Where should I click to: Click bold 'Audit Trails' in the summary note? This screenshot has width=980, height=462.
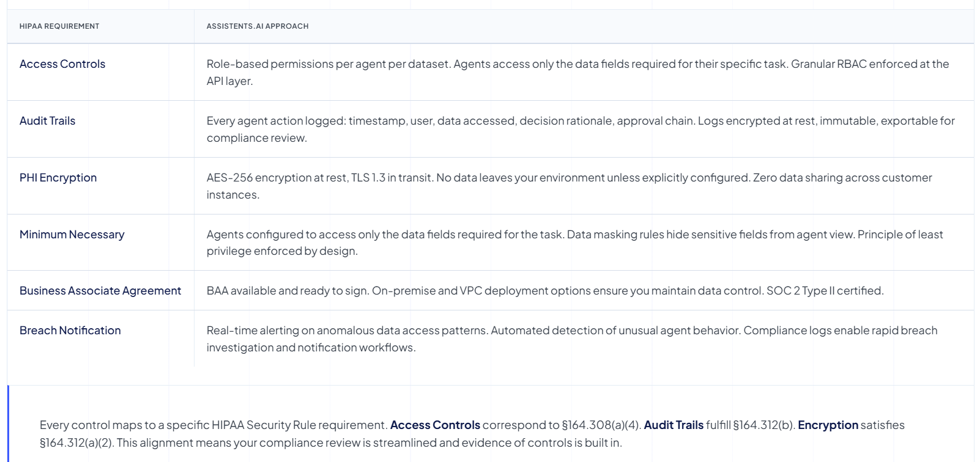(x=674, y=425)
